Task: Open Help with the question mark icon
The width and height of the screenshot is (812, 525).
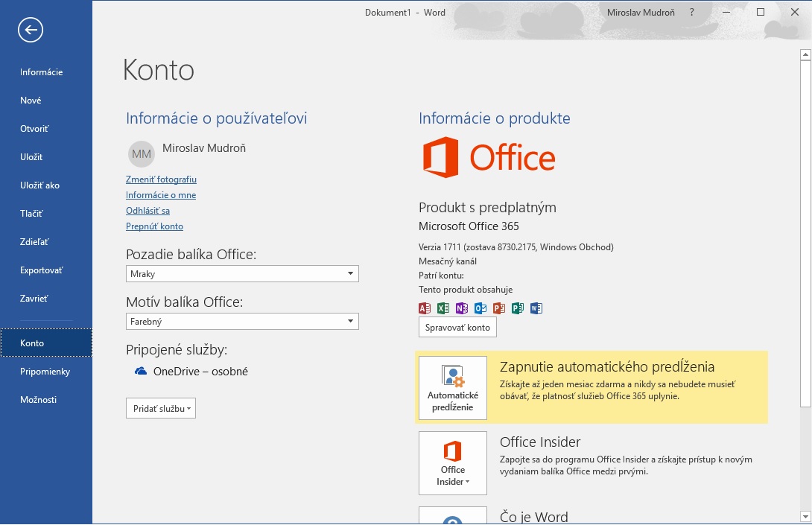Action: (692, 13)
